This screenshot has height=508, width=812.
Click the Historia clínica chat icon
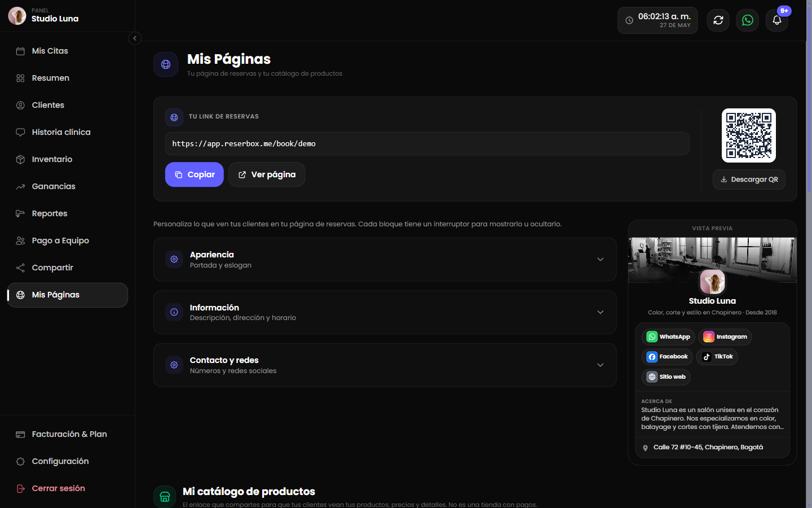[x=20, y=132]
